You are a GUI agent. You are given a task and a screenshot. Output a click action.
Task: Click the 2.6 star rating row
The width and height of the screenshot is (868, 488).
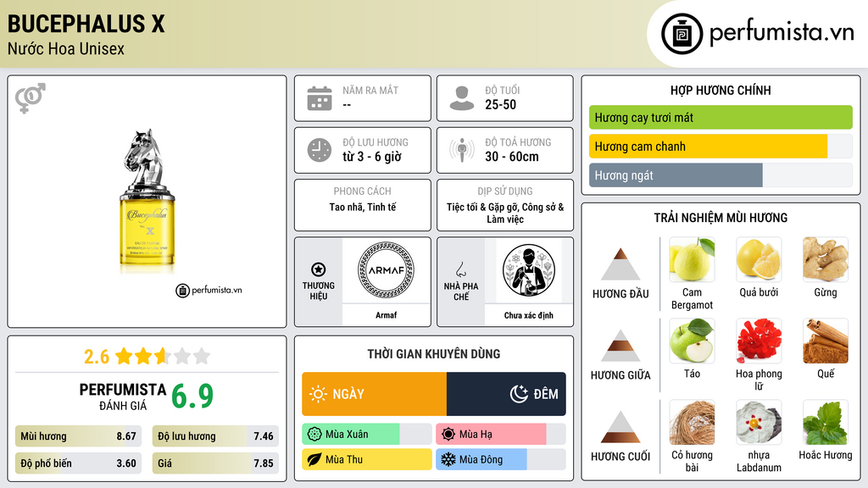pyautogui.click(x=147, y=357)
